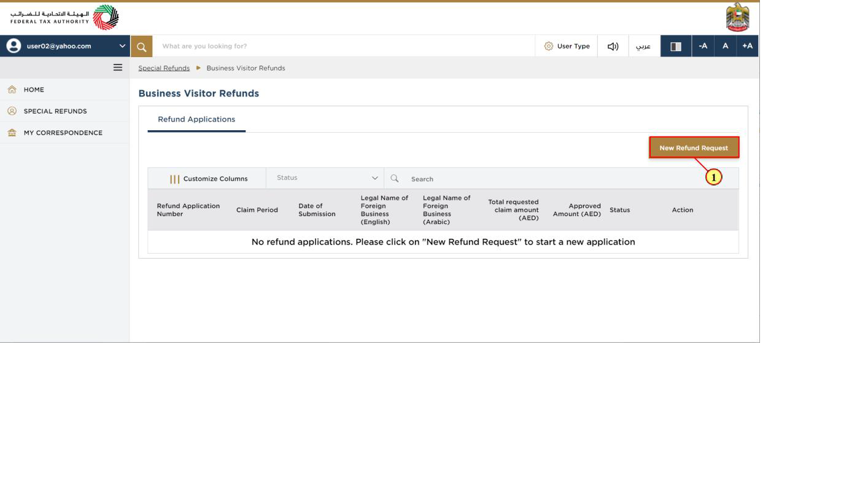Click the Customize Columns bars icon
Screen dimensions: 868x492
pos(175,179)
